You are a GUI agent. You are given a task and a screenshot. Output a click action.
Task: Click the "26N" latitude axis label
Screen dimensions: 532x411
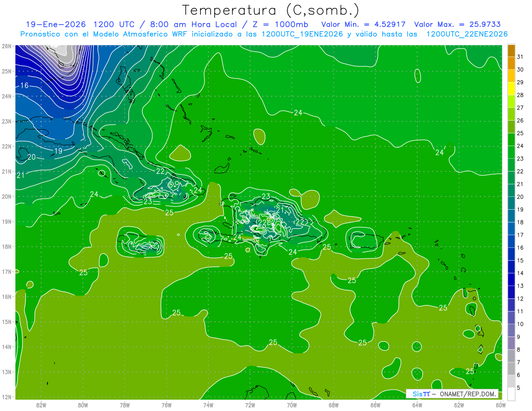click(6, 46)
